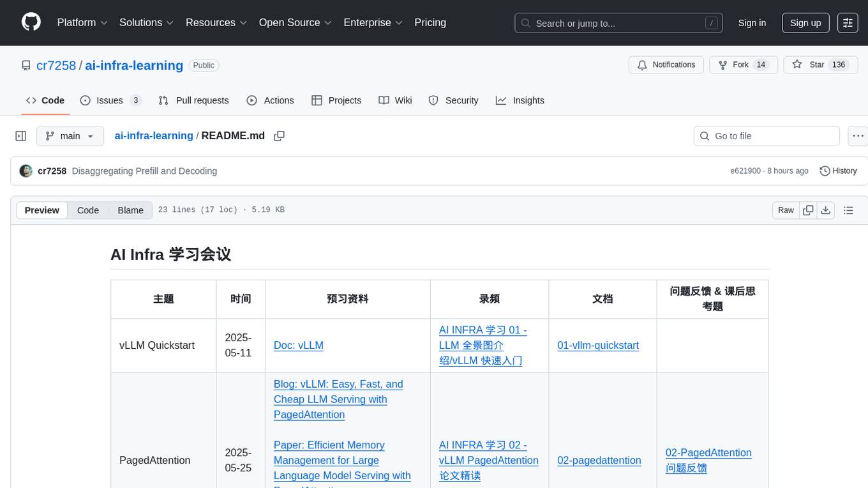
Task: Click the Notifications bell button
Action: pyautogui.click(x=666, y=65)
